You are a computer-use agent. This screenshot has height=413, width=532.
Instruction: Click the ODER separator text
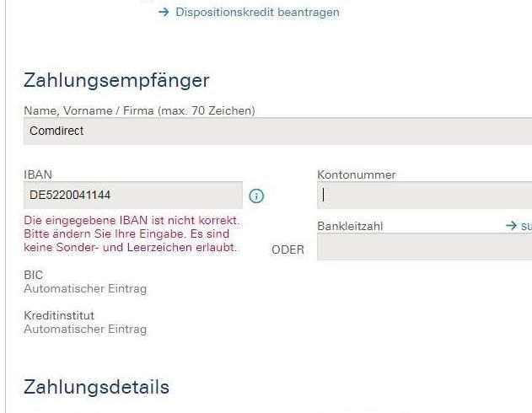click(x=288, y=249)
